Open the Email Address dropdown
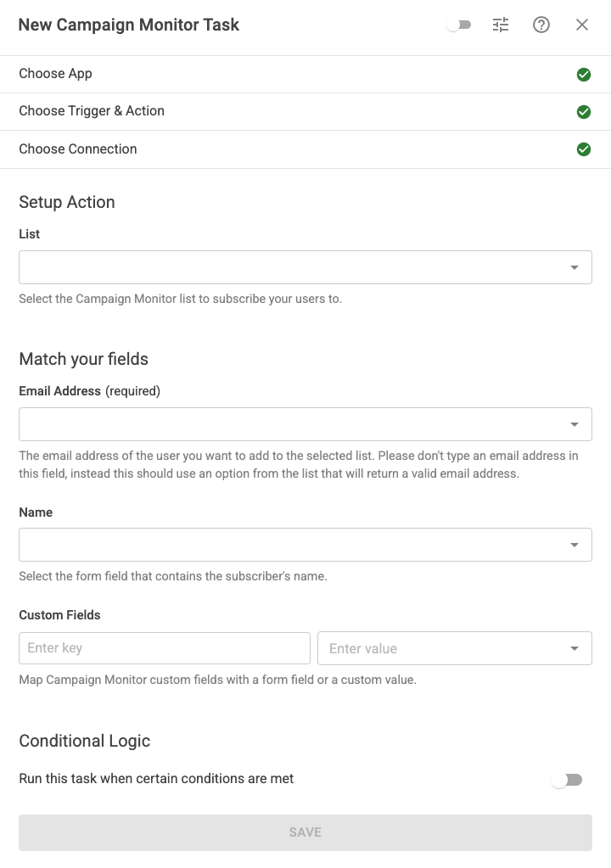This screenshot has height=868, width=611. [305, 424]
